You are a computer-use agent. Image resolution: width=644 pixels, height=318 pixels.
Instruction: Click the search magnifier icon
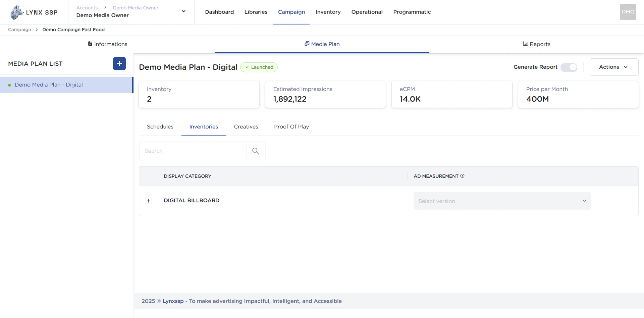point(256,151)
